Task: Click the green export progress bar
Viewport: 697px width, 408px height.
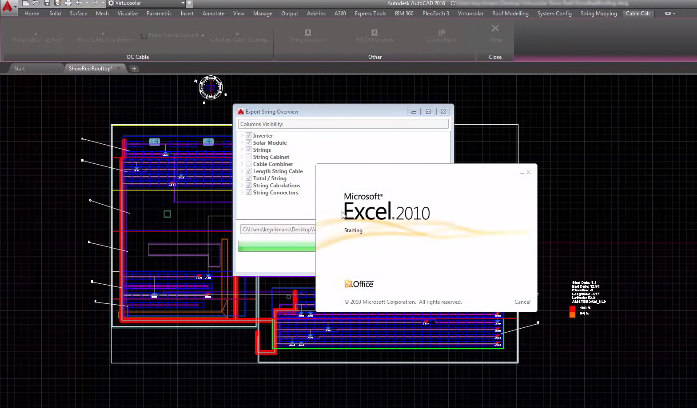Action: [276, 246]
